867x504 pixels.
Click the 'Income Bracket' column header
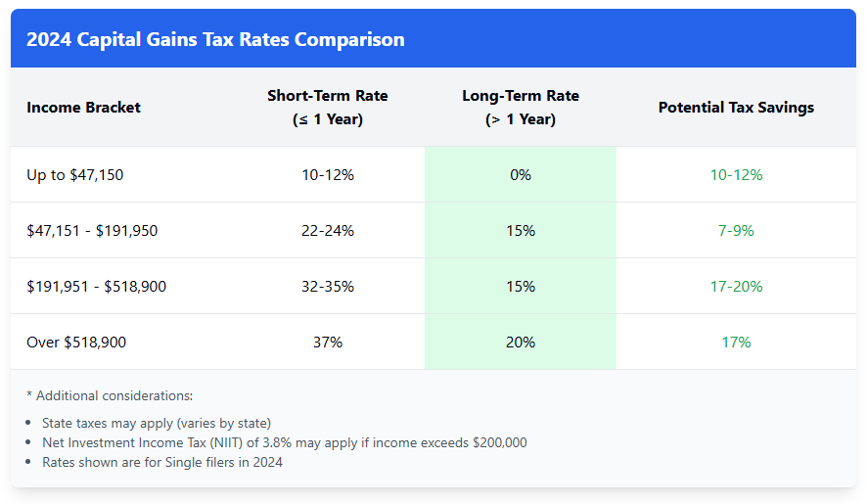click(83, 108)
